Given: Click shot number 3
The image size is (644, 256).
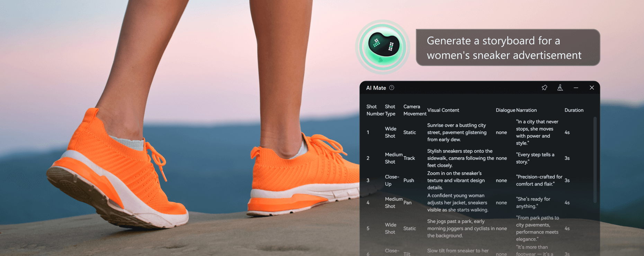Looking at the screenshot, I should click(368, 180).
